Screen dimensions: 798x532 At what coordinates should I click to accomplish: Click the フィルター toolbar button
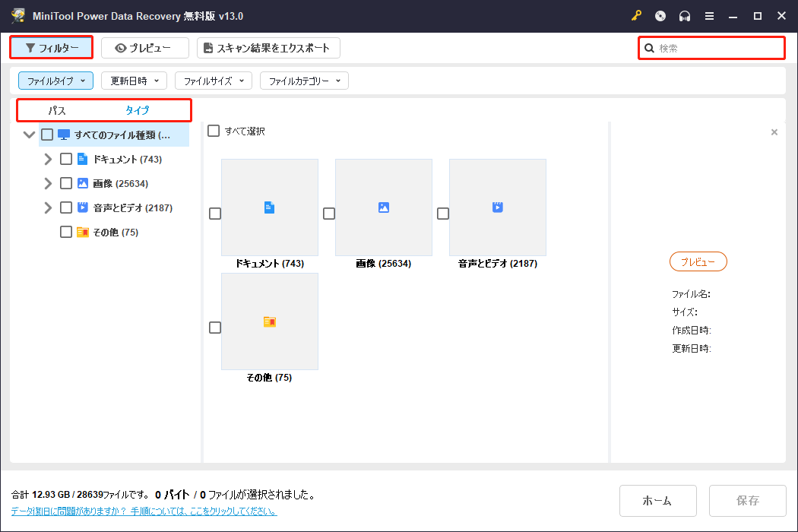coord(52,48)
